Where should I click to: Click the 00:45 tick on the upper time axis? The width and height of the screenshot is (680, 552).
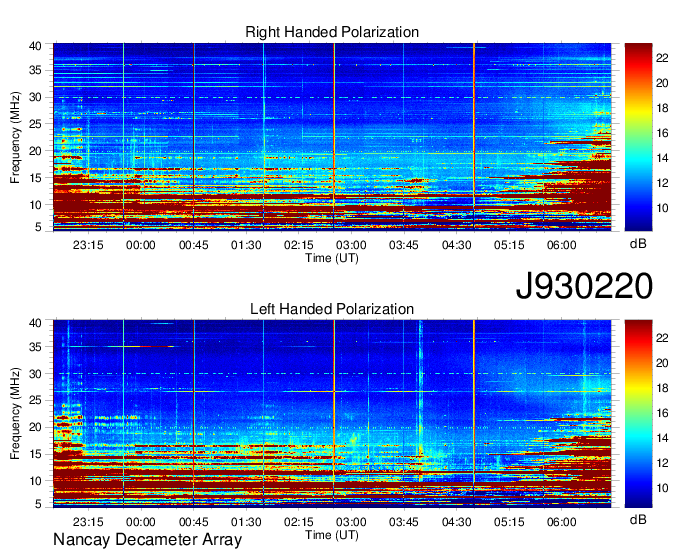193,245
